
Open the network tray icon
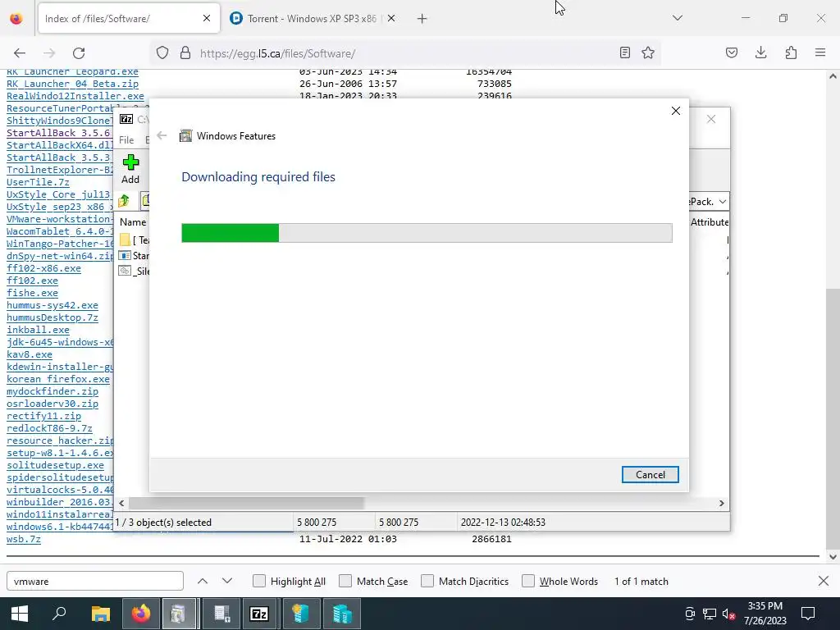click(x=710, y=614)
